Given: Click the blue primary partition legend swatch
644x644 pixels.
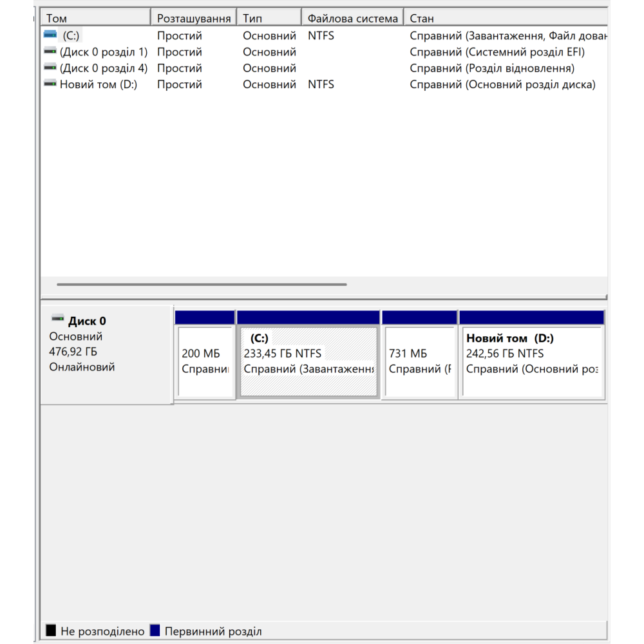Looking at the screenshot, I should [x=155, y=630].
